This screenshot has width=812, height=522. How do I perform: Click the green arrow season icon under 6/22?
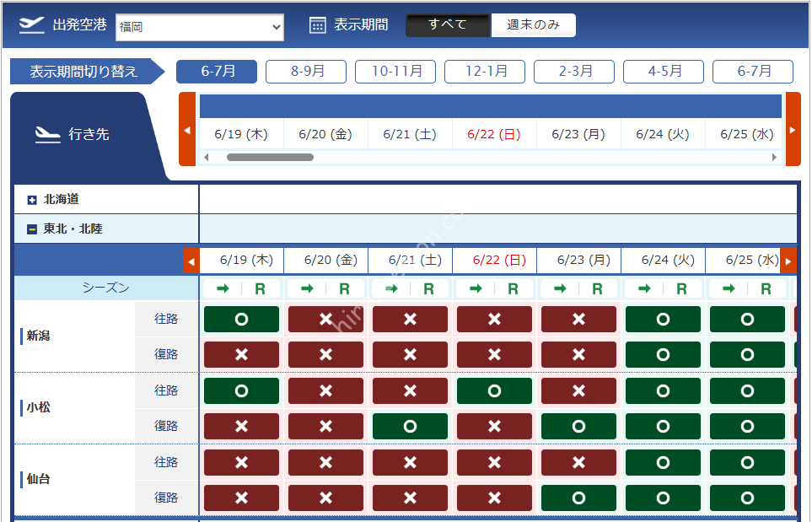point(476,289)
